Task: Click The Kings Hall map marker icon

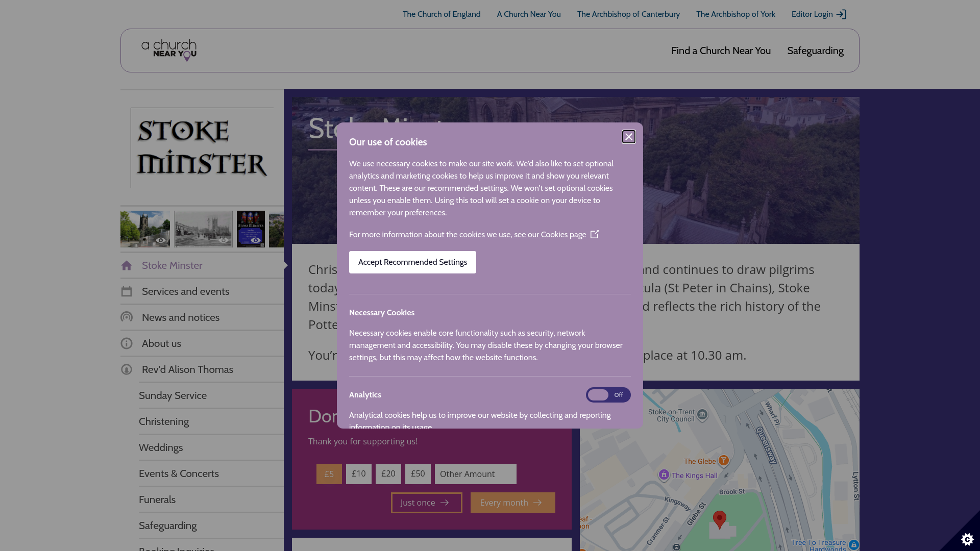Action: pos(664,474)
